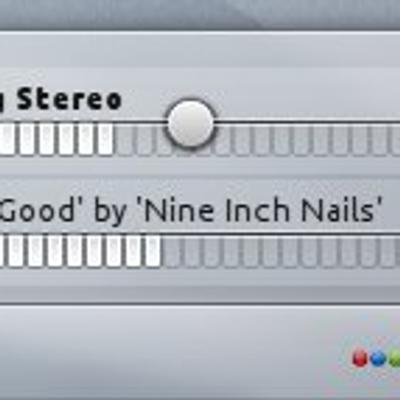This screenshot has height=400, width=400.
Task: Click the far right end of the Stereo meter
Action: [x=395, y=141]
